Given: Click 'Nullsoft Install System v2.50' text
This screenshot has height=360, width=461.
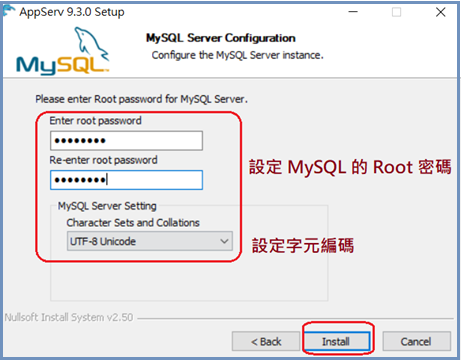Looking at the screenshot, I should click(x=69, y=317).
